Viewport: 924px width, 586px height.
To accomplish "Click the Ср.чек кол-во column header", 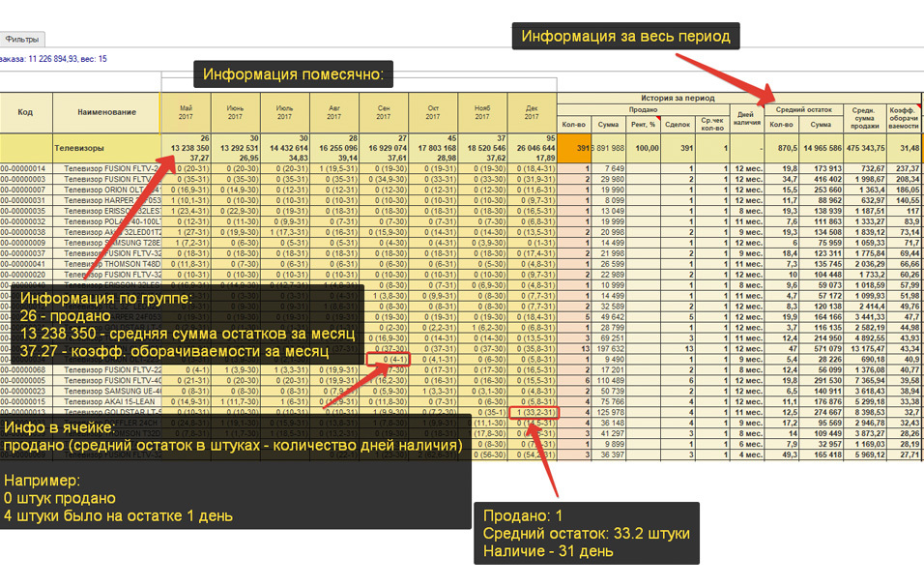I will pos(712,125).
